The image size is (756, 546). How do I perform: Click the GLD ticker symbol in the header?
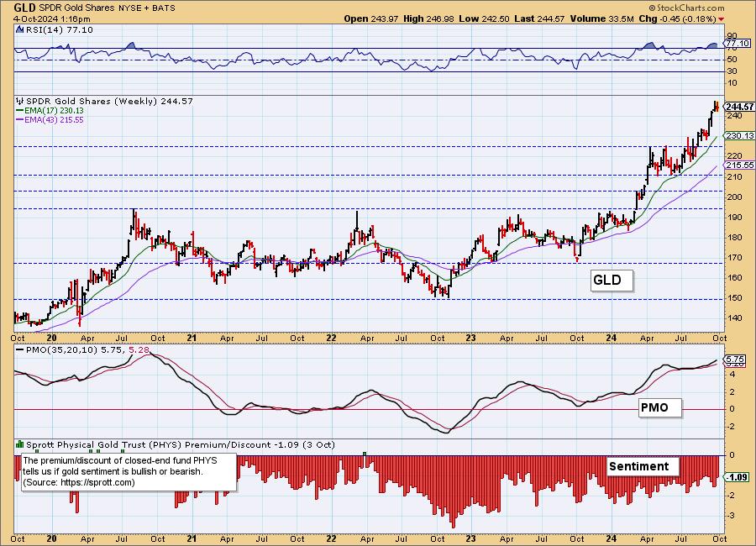(x=24, y=8)
